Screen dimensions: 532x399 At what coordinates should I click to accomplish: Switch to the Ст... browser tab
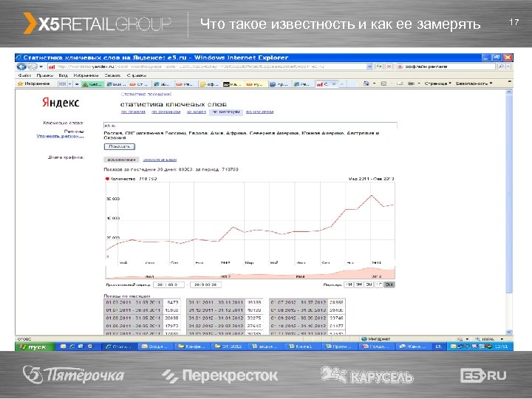(139, 83)
